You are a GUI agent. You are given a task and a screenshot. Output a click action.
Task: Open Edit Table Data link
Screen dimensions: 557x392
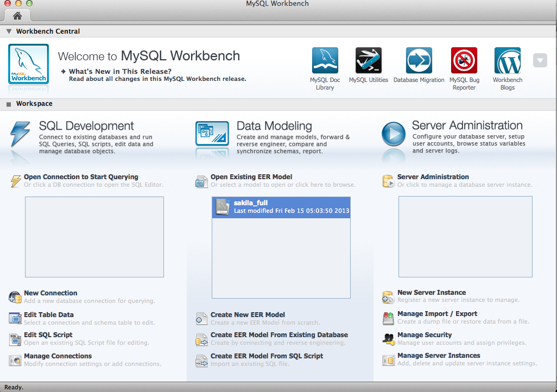pos(49,314)
